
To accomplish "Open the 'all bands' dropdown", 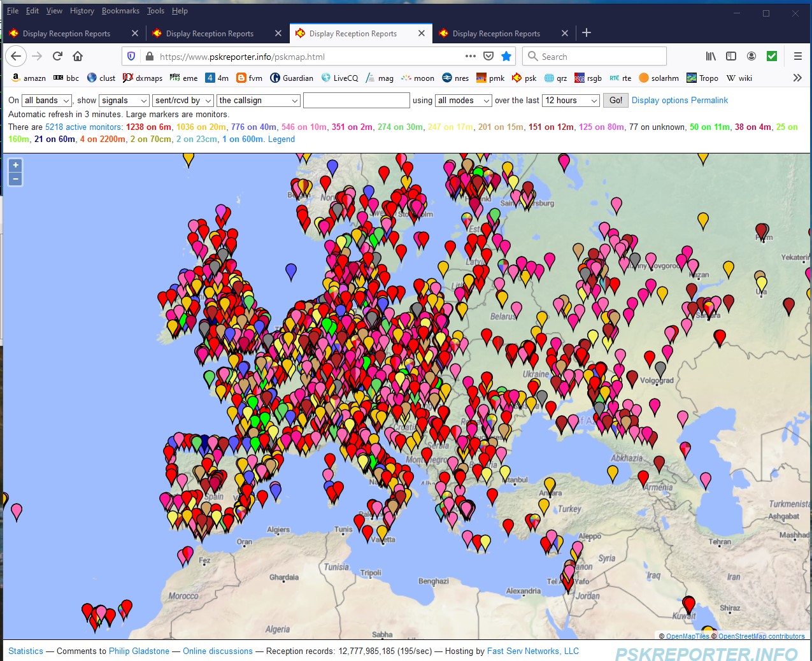I will [46, 100].
